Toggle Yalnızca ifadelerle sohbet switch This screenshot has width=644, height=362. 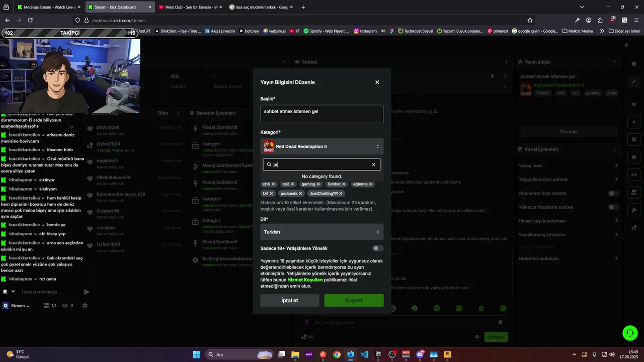[x=613, y=207]
